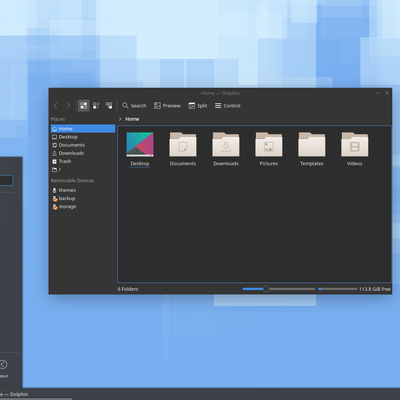Split the Dolphin view
The image size is (400, 400).
[x=198, y=106]
